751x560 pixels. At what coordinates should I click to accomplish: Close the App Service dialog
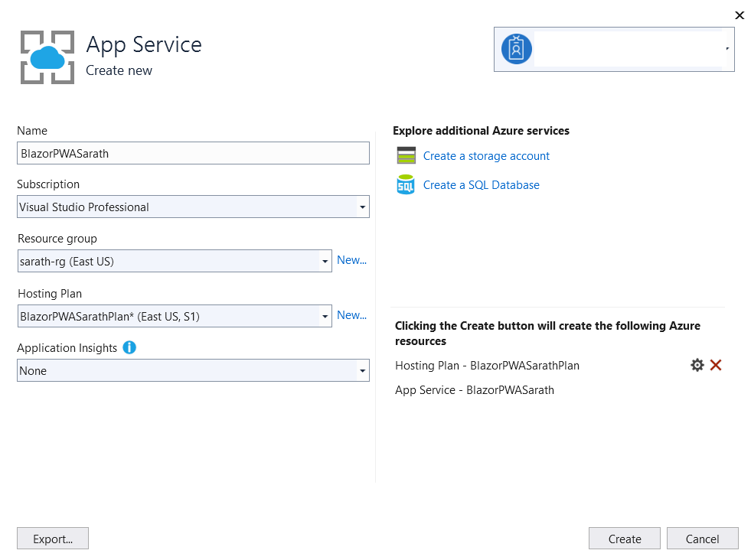tap(740, 15)
